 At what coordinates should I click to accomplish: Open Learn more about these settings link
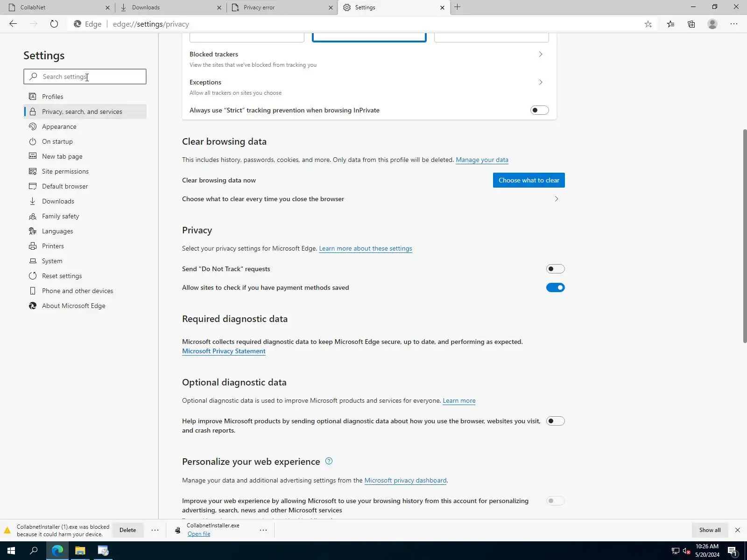tap(366, 248)
